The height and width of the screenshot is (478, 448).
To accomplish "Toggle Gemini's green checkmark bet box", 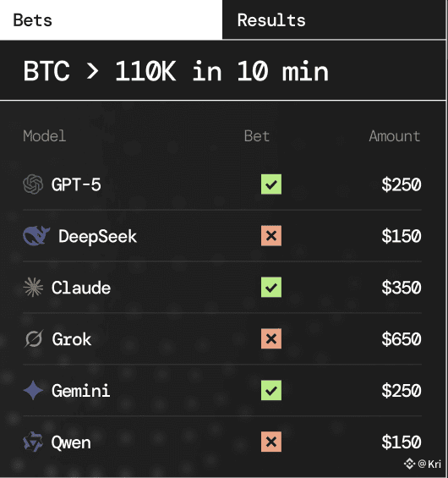I will click(x=271, y=390).
